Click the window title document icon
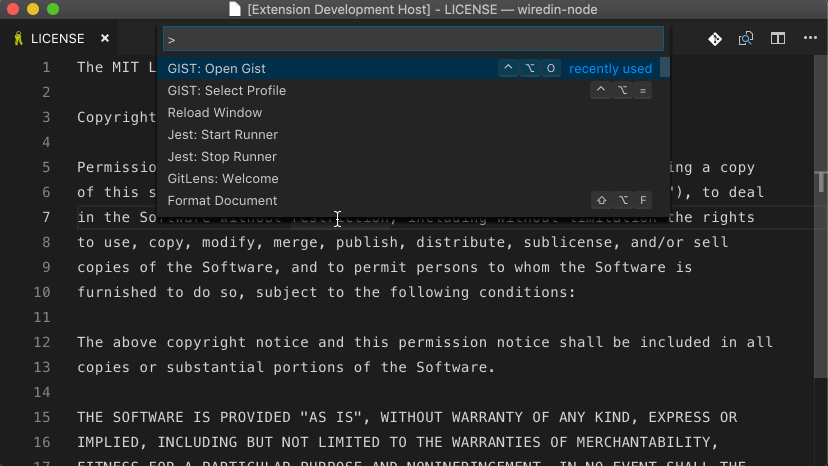Screen dimensions: 828x466 pyautogui.click(x=235, y=9)
